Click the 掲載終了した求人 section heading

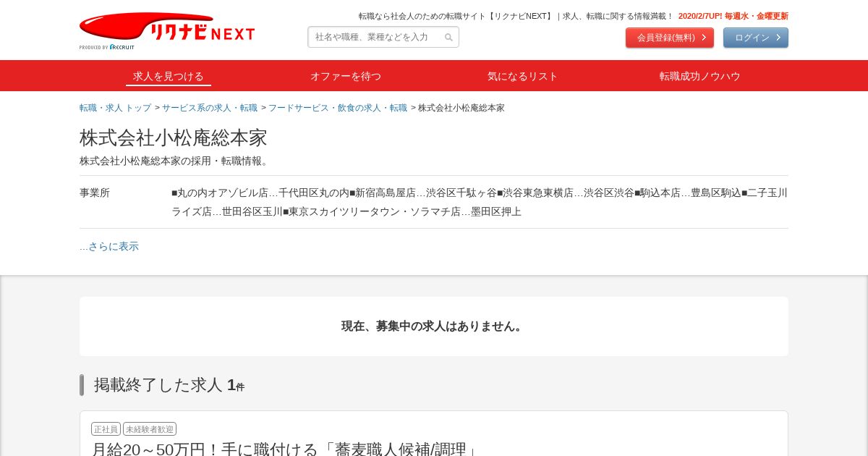pyautogui.click(x=169, y=385)
